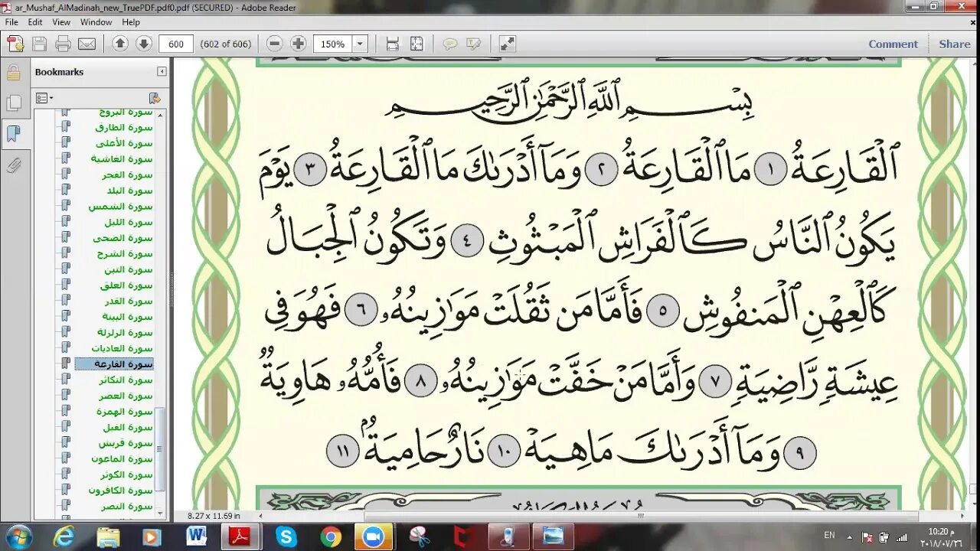Open the Edit menu
The image size is (980, 551).
[x=35, y=22]
